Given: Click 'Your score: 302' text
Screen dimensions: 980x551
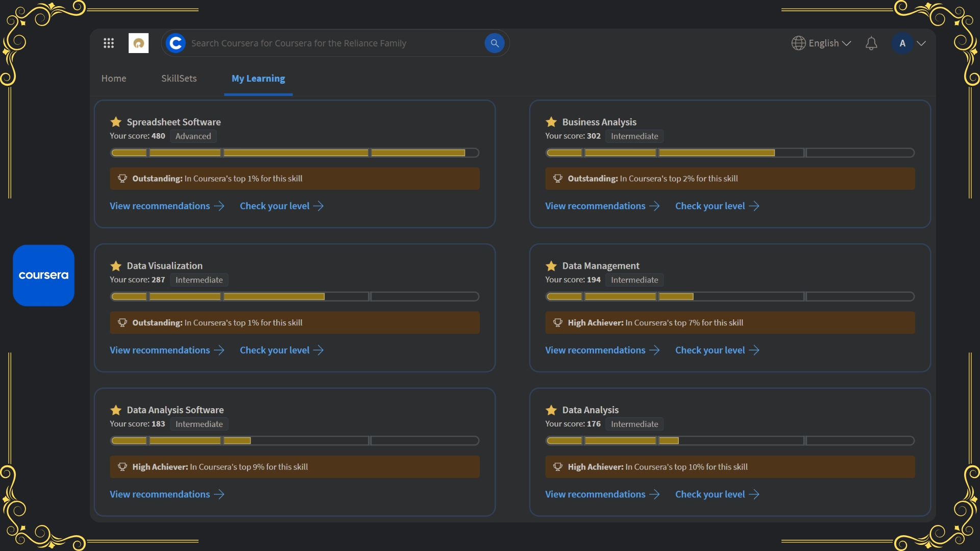Looking at the screenshot, I should pos(573,136).
